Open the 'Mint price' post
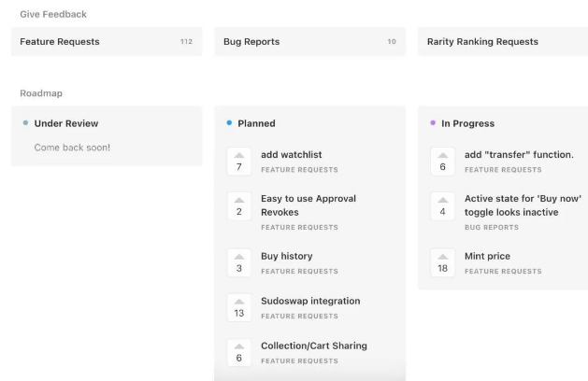Image resolution: width=588 pixels, height=381 pixels. 487,256
